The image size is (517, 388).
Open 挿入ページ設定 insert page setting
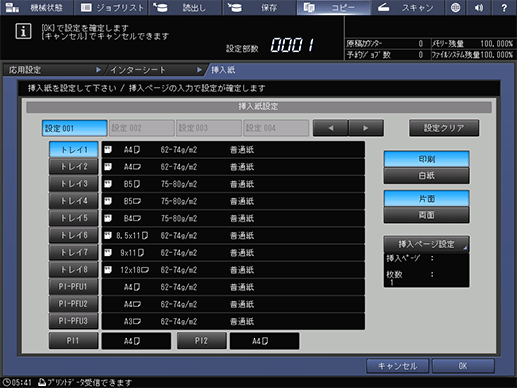(x=427, y=244)
